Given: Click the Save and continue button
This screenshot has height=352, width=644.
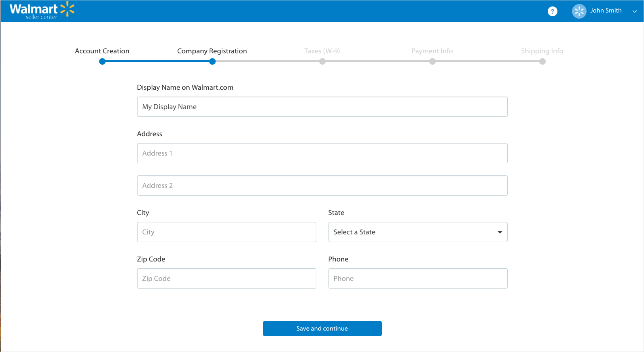Looking at the screenshot, I should tap(322, 329).
